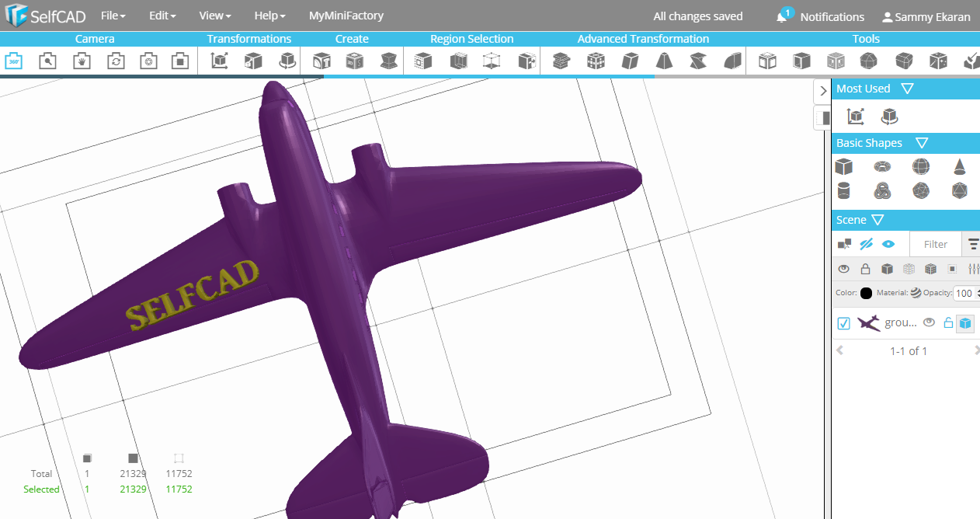Toggle the lock on the group object row
This screenshot has width=980, height=519.
(x=947, y=322)
